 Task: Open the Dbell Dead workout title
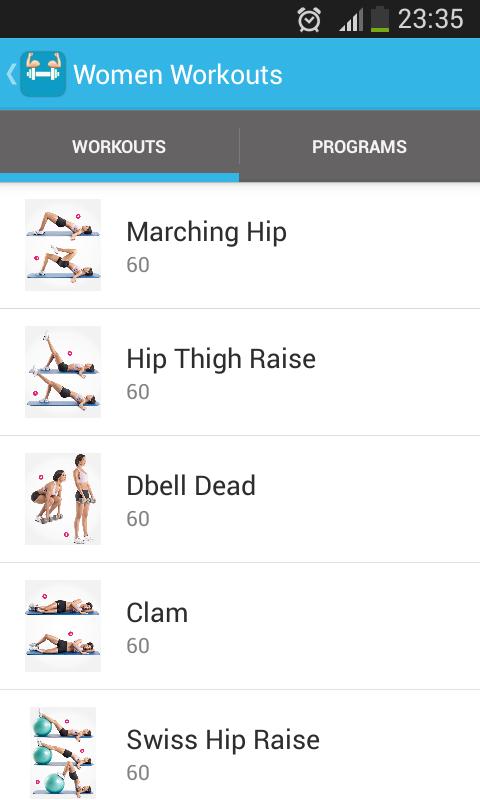pos(191,485)
